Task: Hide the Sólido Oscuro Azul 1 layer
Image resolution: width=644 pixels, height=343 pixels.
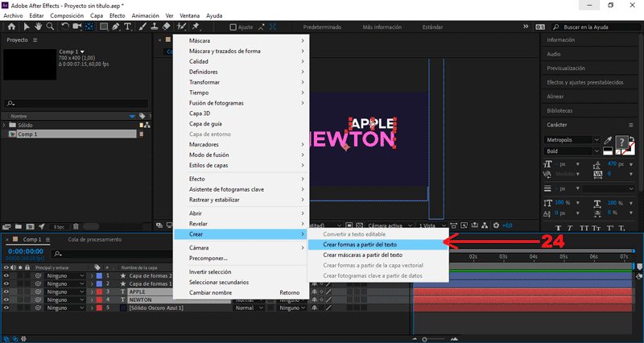Action: 6,308
